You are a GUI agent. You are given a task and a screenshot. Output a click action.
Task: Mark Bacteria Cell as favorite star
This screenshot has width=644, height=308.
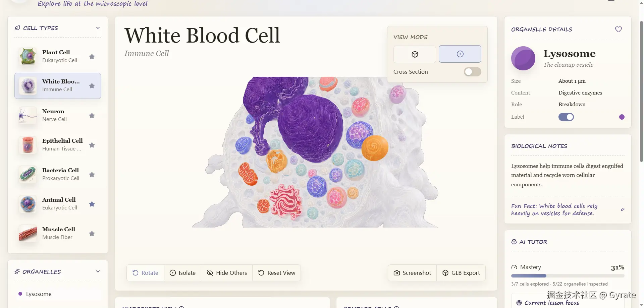[x=92, y=175]
